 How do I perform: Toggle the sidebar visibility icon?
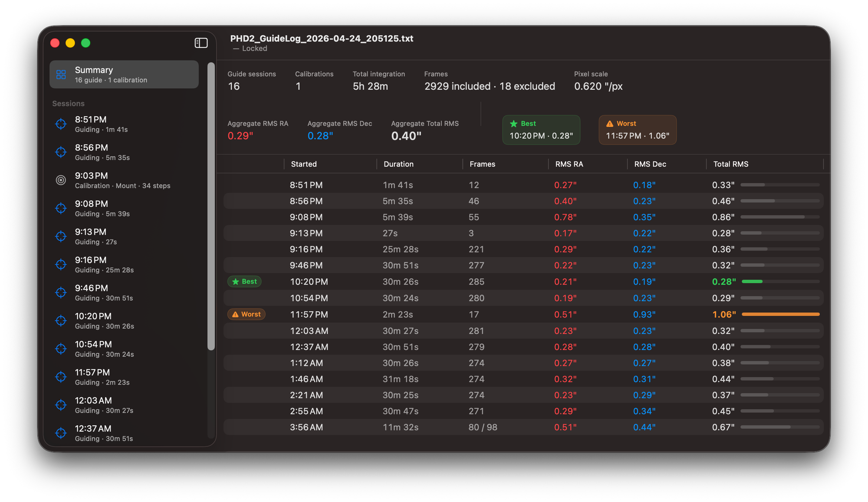pyautogui.click(x=201, y=43)
